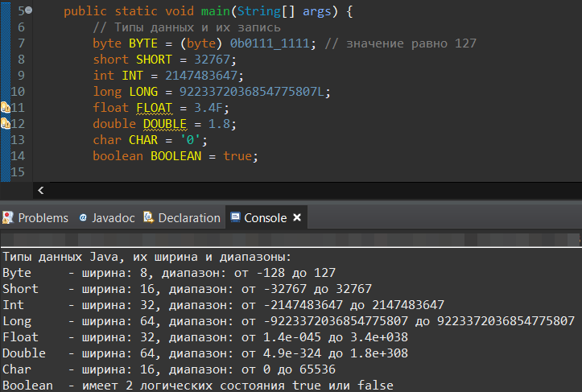Click the Problems tab icon
The height and width of the screenshot is (392, 582).
tap(8, 217)
